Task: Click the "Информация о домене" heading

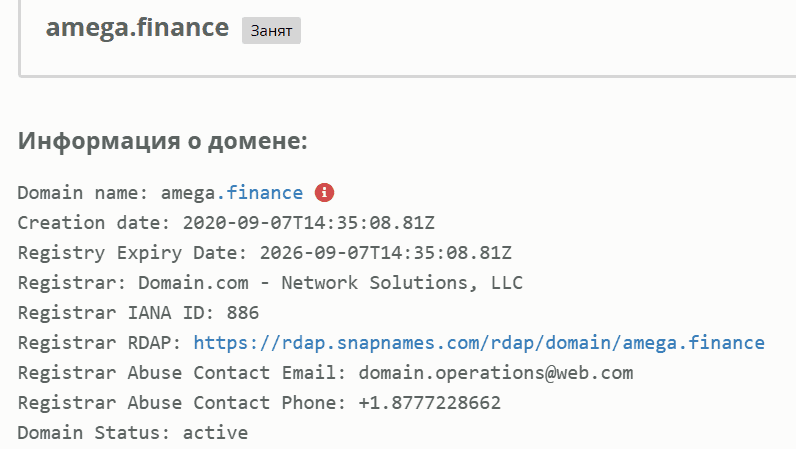Action: click(x=162, y=141)
